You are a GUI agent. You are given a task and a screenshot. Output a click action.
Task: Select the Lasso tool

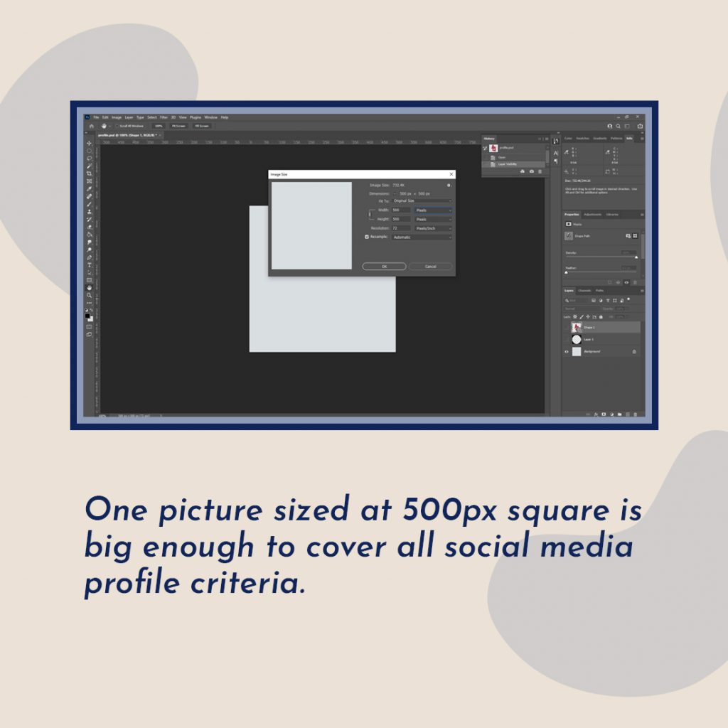coord(89,159)
